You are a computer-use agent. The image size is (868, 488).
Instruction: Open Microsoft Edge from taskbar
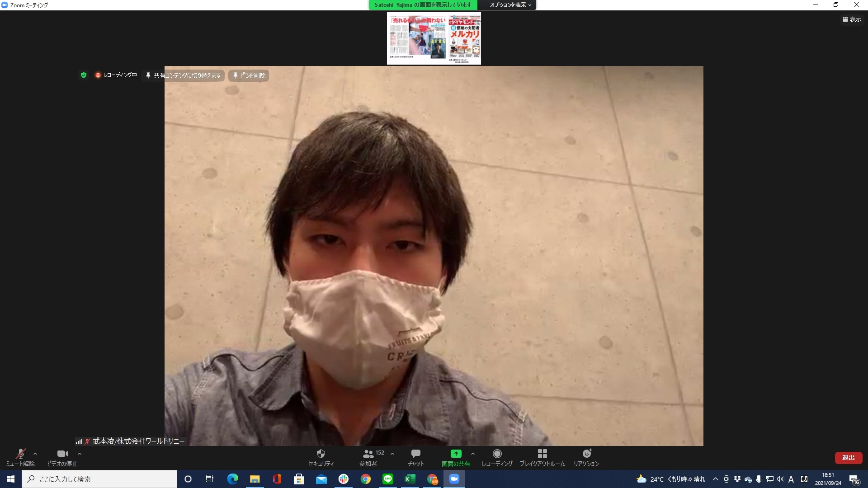point(232,479)
